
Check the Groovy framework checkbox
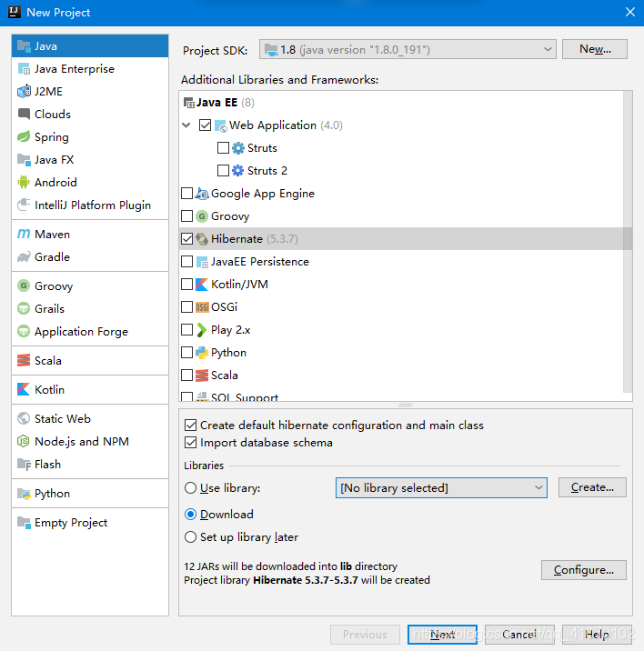[x=187, y=215]
